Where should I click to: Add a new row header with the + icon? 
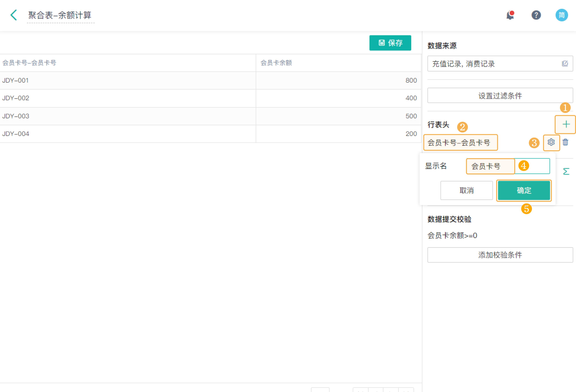pos(565,124)
